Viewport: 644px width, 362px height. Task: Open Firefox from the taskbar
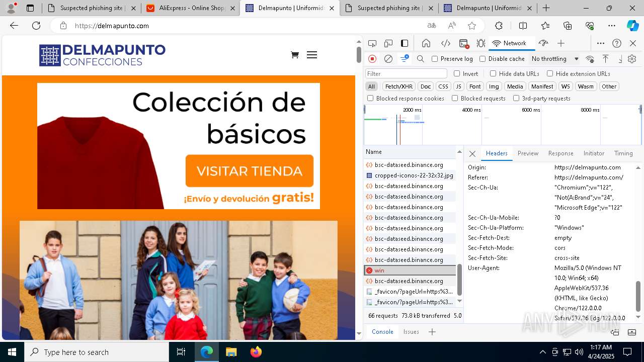(256, 352)
